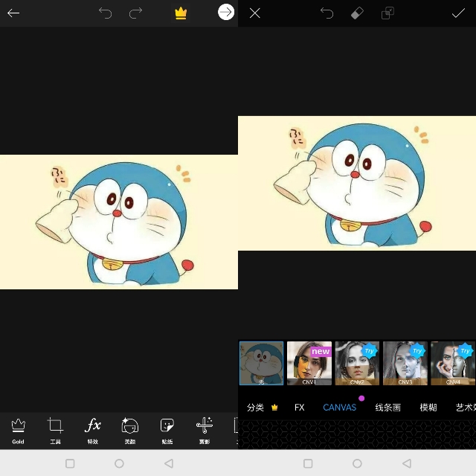Open Gold in the bottom toolbar
Image resolution: width=476 pixels, height=476 pixels.
coord(18,431)
